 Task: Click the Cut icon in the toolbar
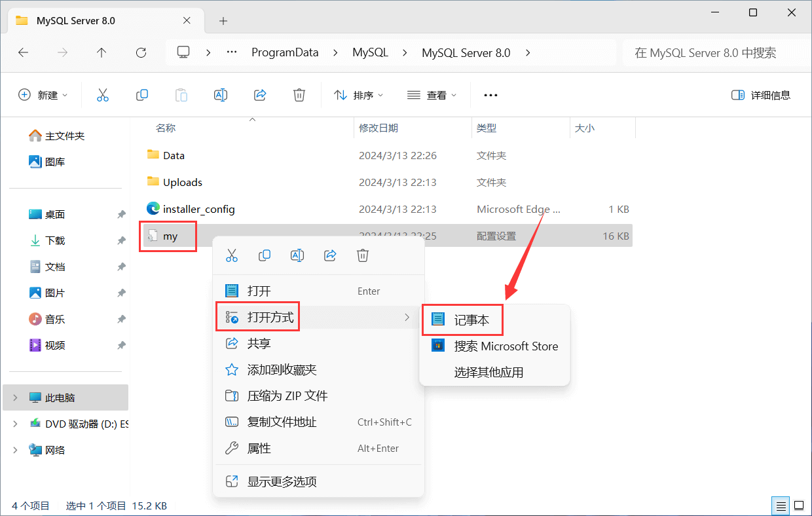102,95
